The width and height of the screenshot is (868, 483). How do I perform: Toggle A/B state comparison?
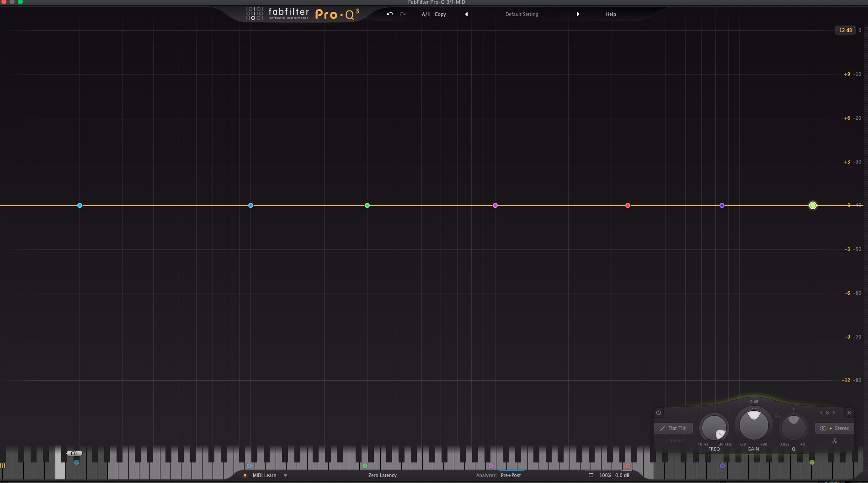(426, 14)
